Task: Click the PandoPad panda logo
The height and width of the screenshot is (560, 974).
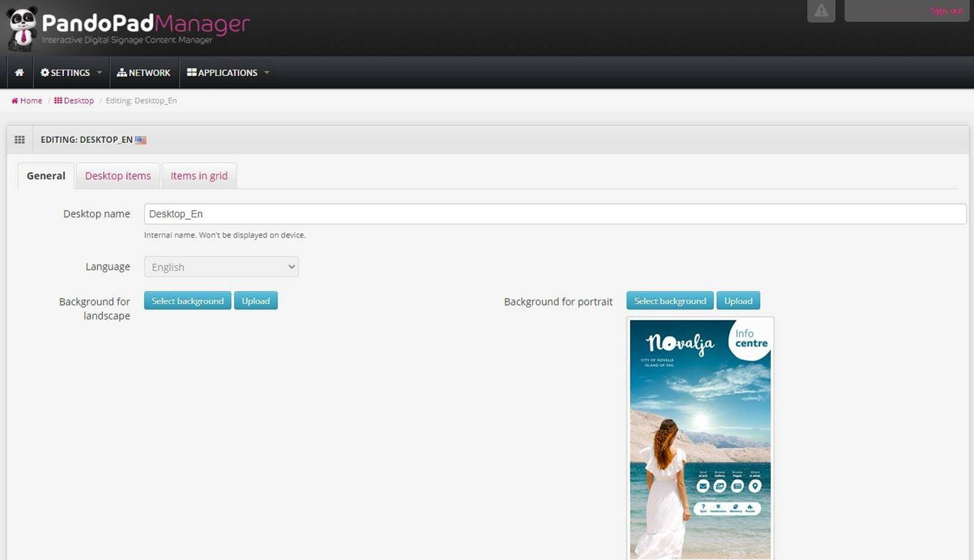Action: coord(23,29)
